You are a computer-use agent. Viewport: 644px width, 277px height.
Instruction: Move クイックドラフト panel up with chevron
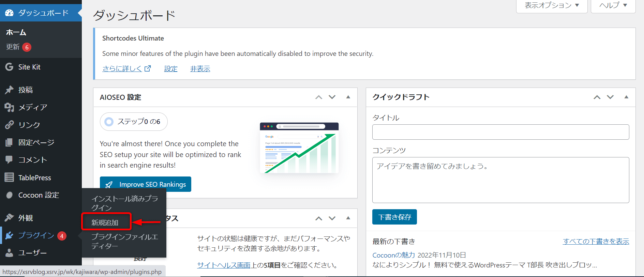click(597, 97)
